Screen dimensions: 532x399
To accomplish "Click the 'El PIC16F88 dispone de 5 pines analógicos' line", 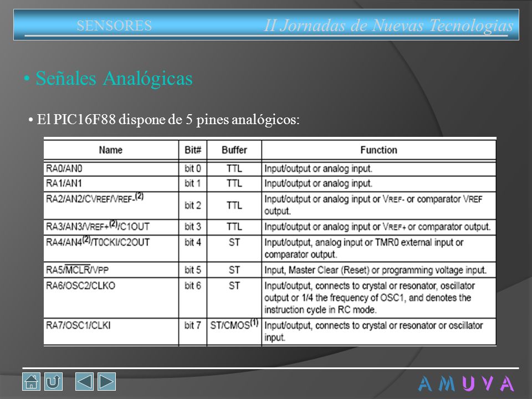I will (168, 120).
